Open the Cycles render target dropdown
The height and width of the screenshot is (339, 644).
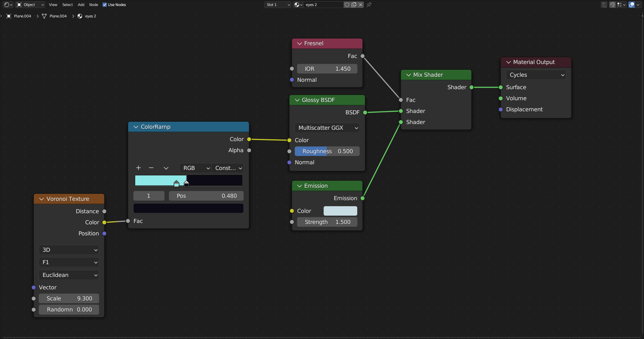click(x=536, y=75)
